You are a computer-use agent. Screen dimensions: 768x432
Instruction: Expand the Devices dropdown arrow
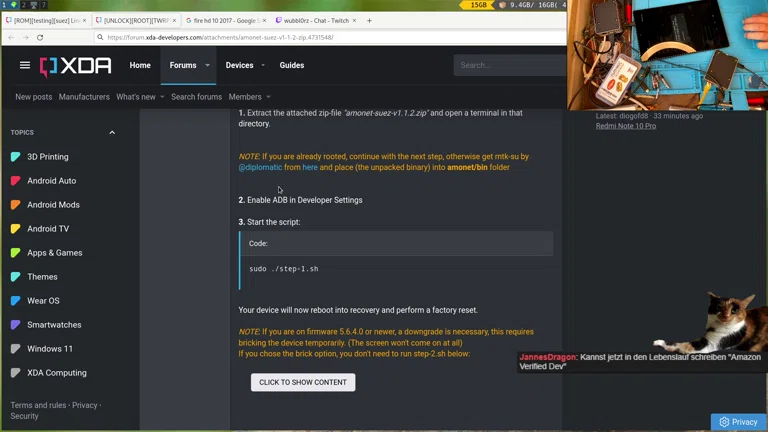pos(264,65)
